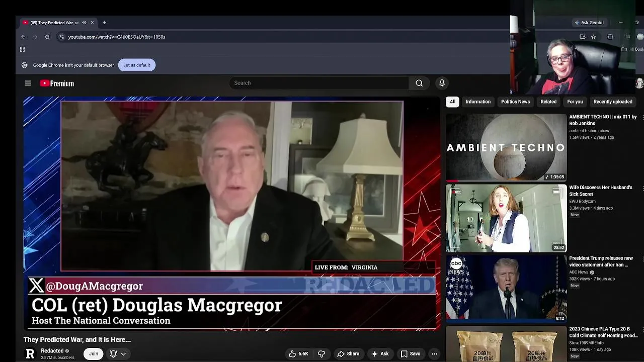Open title President Trump releases new video
This screenshot has height=362, width=644.
601,261
